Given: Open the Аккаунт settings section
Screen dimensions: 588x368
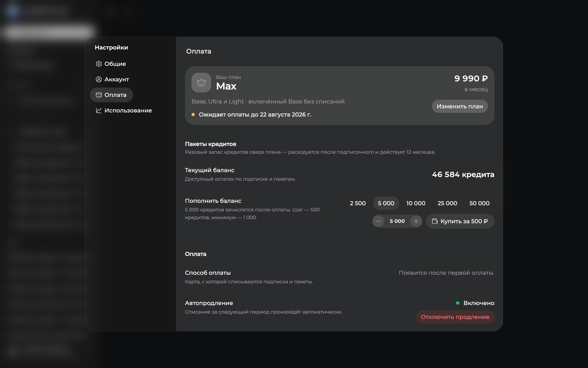Looking at the screenshot, I should pos(112,79).
